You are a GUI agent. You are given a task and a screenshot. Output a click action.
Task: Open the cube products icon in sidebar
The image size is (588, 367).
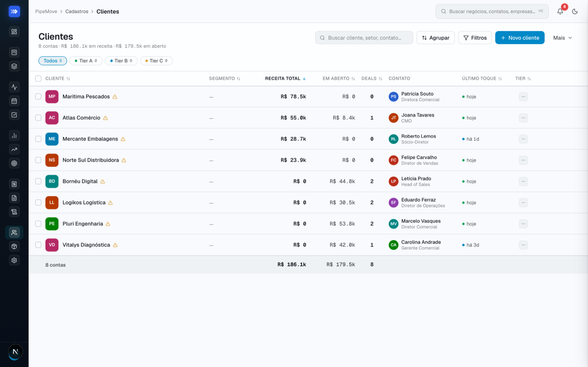(14, 246)
